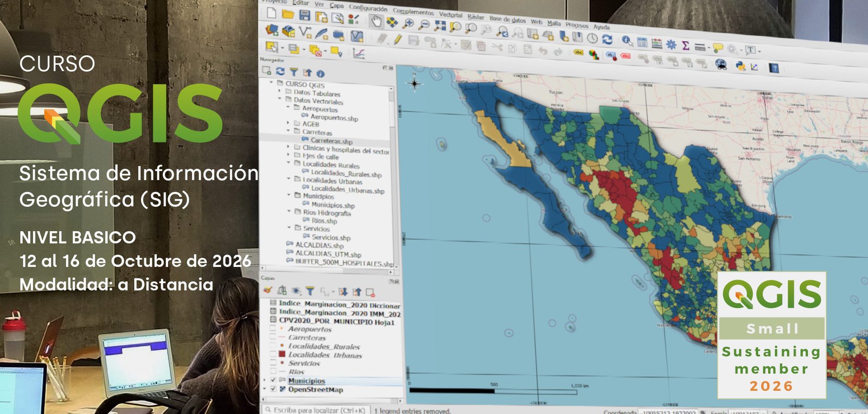
Task: Click the yellow abc labeling options icon
Action: (x=578, y=52)
